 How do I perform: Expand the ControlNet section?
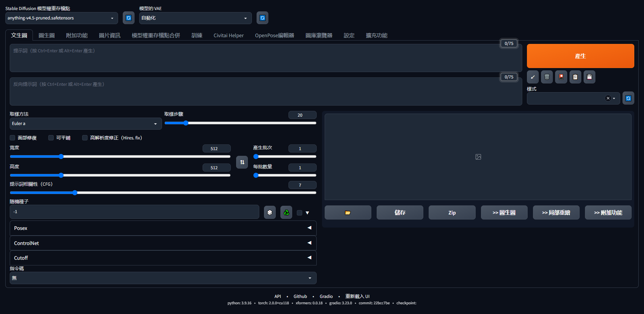click(x=163, y=243)
